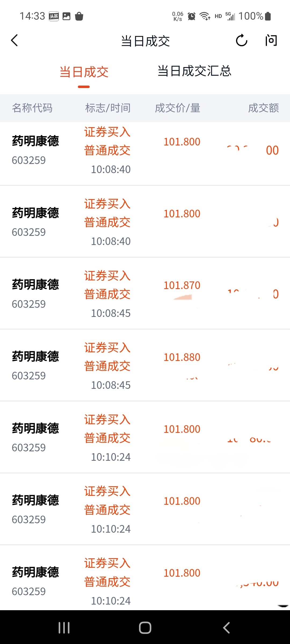Open the trade priced at 101.870
The image size is (290, 644).
click(x=145, y=294)
